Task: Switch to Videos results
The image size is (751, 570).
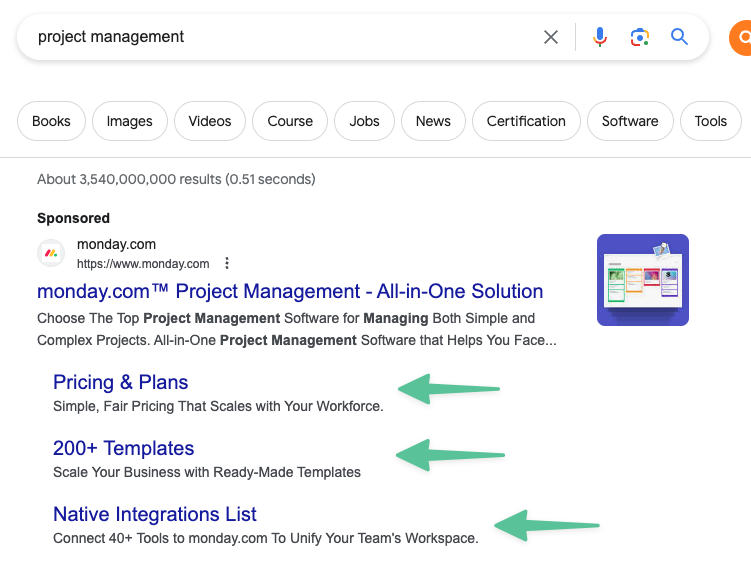Action: [x=210, y=121]
